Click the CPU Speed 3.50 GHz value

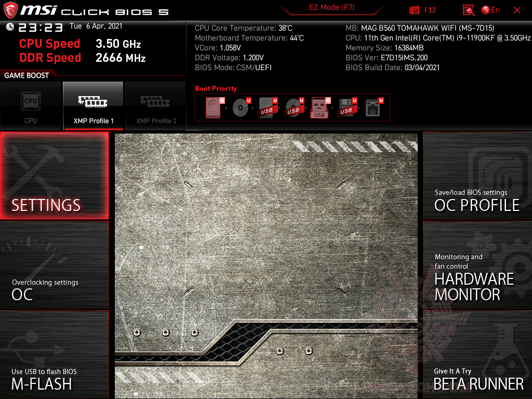point(118,44)
